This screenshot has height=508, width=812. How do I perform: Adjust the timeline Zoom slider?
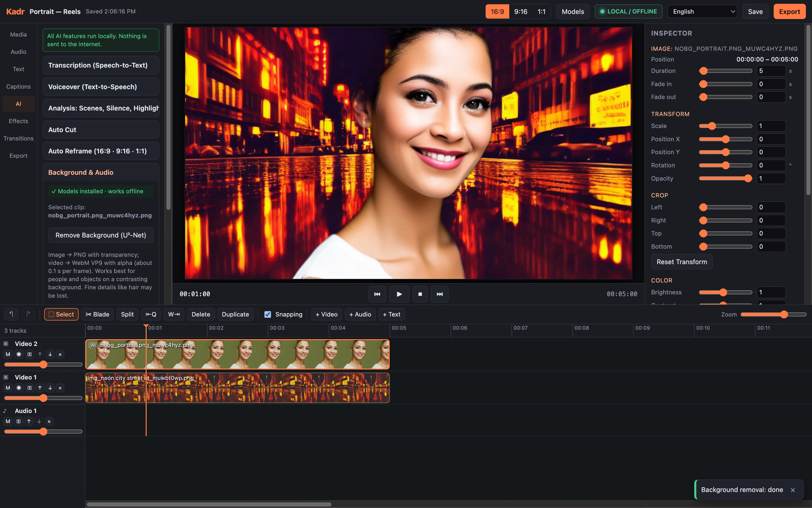[773, 314]
